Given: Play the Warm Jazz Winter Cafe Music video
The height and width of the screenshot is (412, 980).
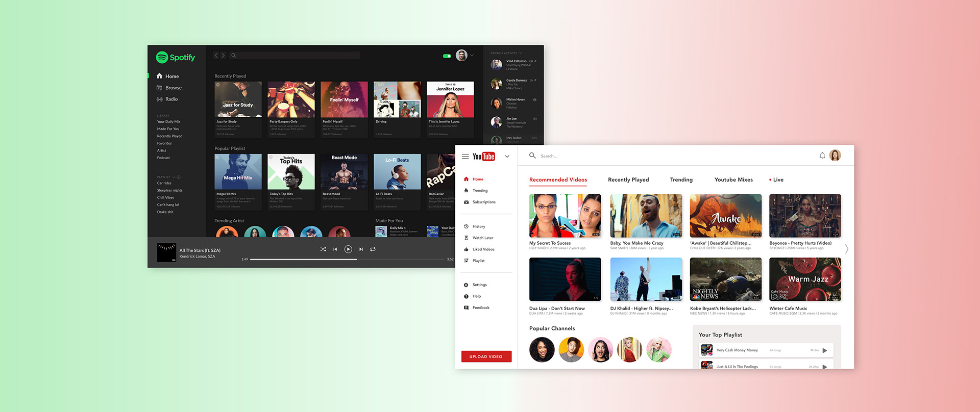Looking at the screenshot, I should 805,279.
